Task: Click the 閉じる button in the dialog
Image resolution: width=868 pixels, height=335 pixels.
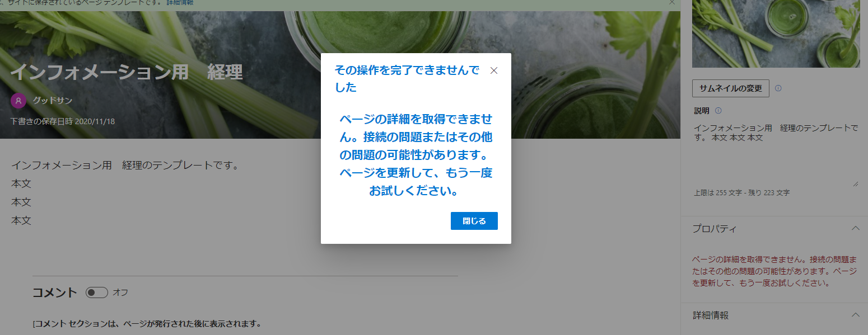Action: pyautogui.click(x=474, y=221)
